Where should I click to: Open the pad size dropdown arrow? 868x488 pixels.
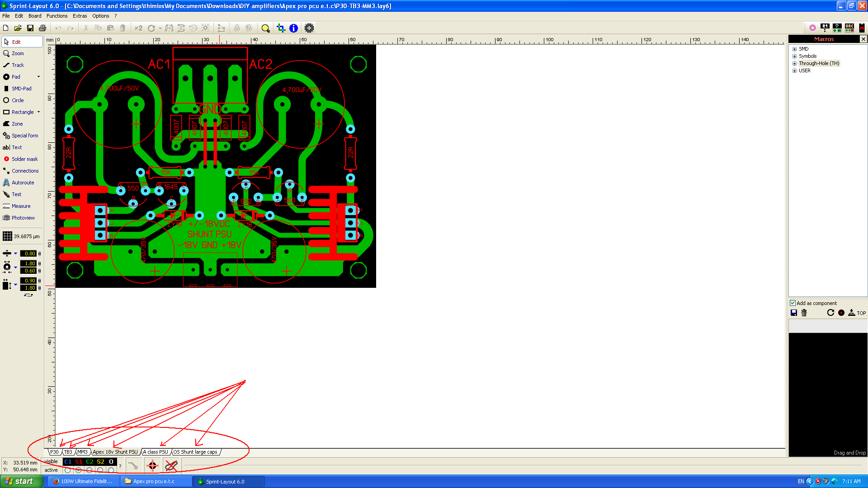point(15,267)
